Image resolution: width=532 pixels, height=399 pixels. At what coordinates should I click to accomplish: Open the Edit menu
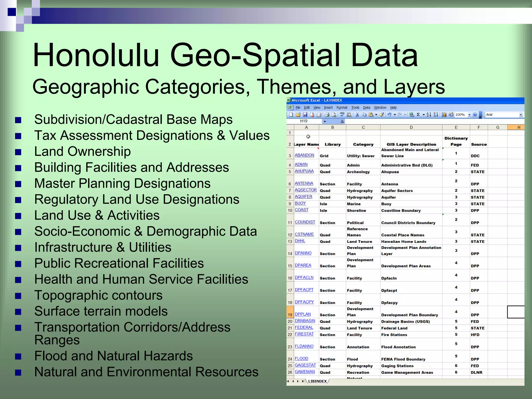tap(307, 108)
